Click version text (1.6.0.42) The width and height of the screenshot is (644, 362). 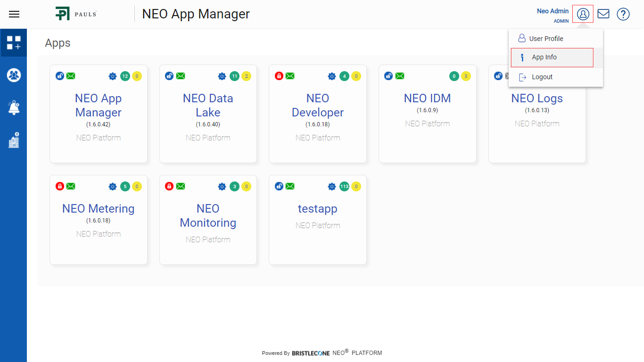(99, 124)
